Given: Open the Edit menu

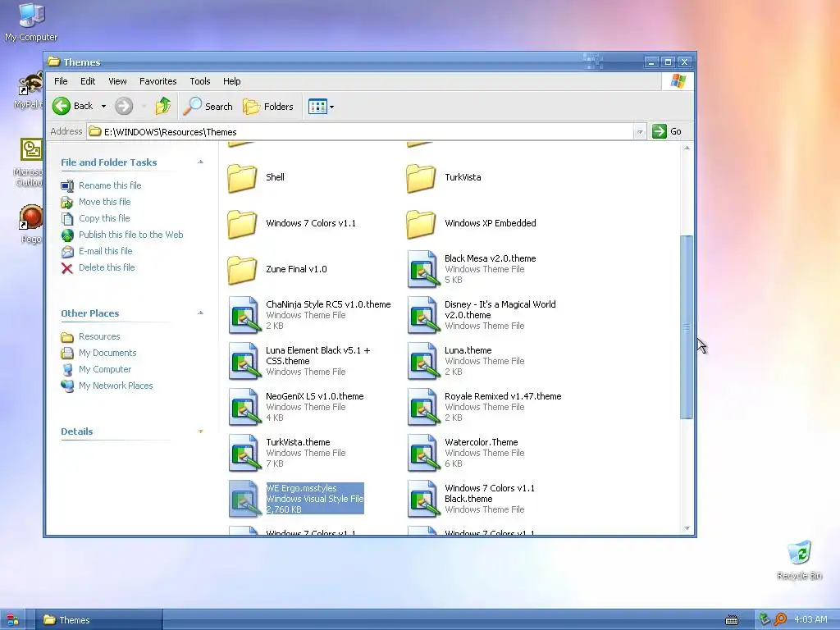Looking at the screenshot, I should click(x=88, y=81).
